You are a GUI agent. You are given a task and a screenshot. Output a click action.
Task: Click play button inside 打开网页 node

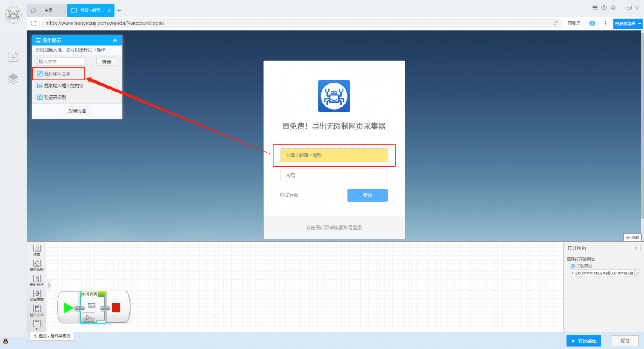(x=88, y=318)
